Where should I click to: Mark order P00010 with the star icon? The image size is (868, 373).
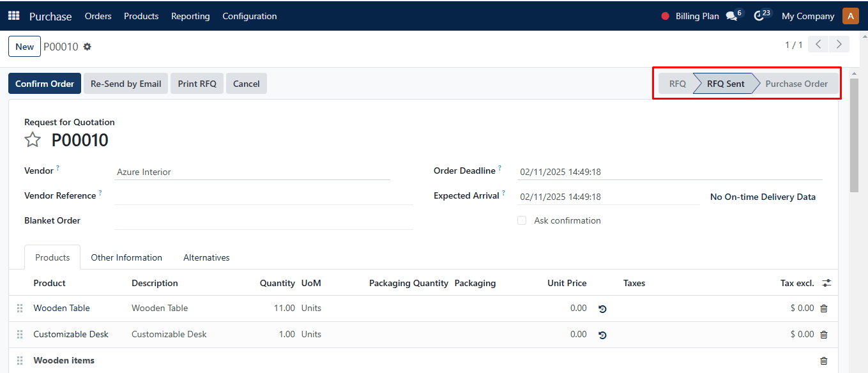pos(33,140)
